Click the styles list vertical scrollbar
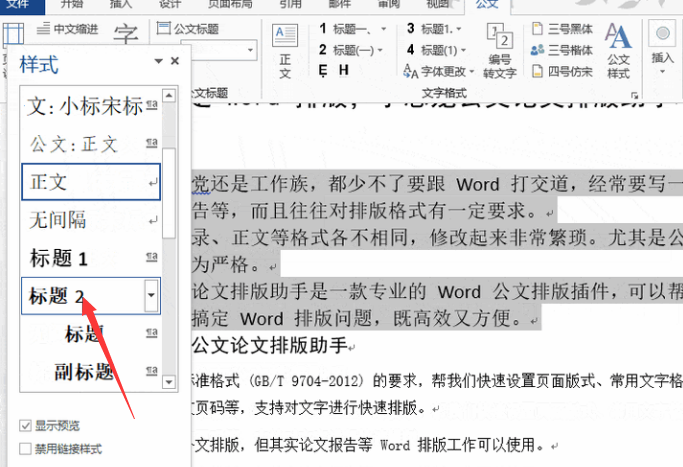The height and width of the screenshot is (467, 683). [168, 180]
